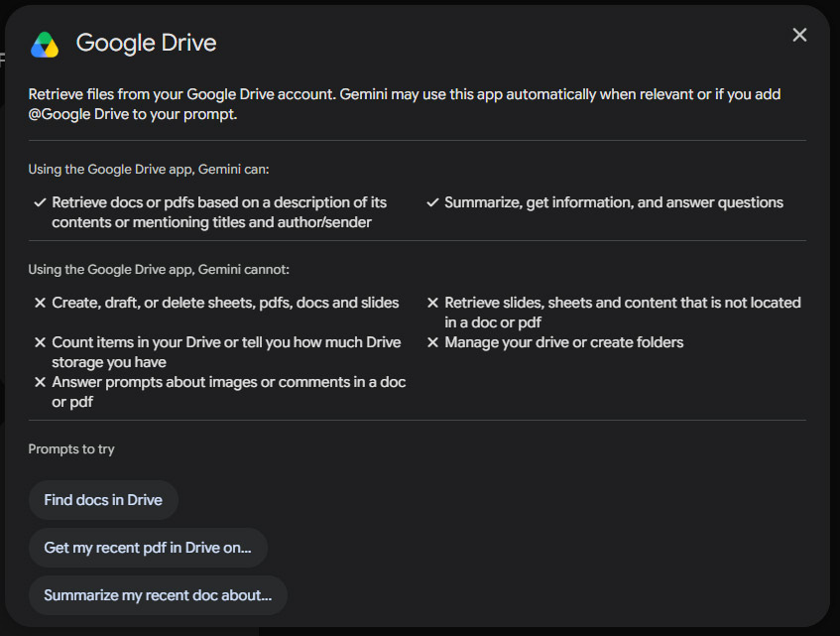
Task: Click the 'Google Drive' title text
Action: (x=146, y=43)
